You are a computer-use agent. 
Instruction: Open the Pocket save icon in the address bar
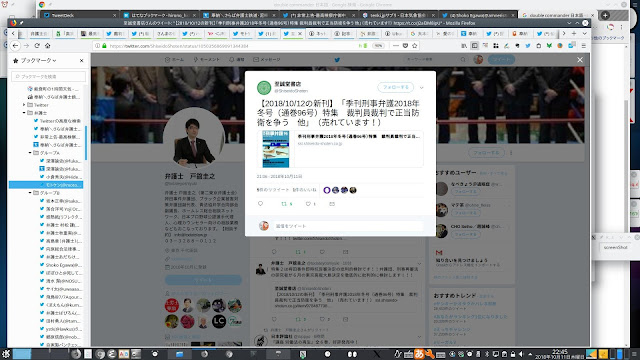405,46
